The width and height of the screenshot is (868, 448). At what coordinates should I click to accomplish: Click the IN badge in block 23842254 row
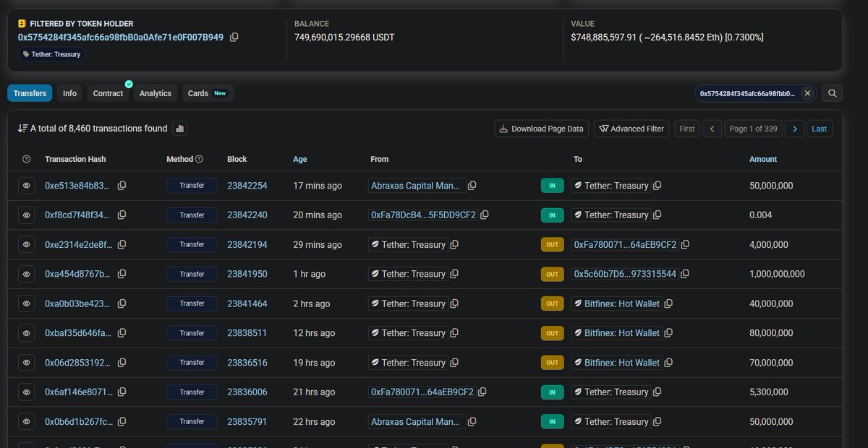(552, 186)
